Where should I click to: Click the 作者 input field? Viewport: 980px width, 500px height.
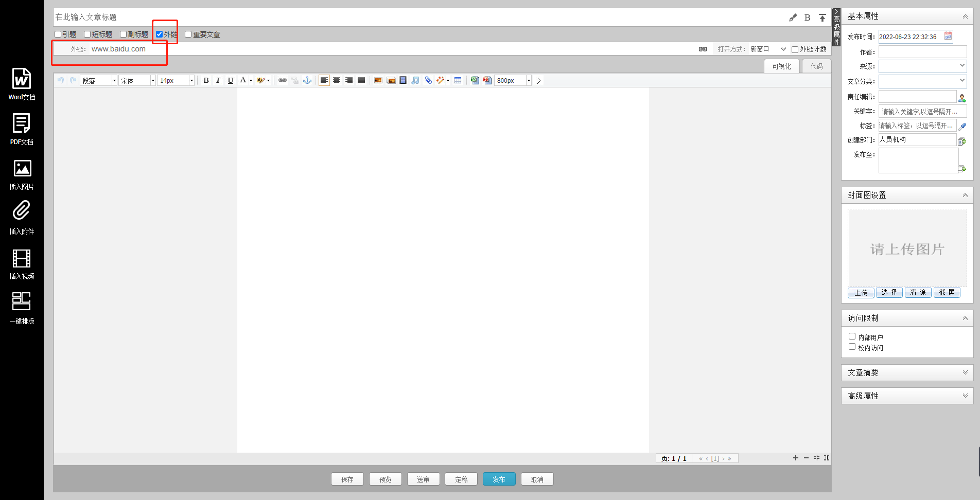point(923,51)
